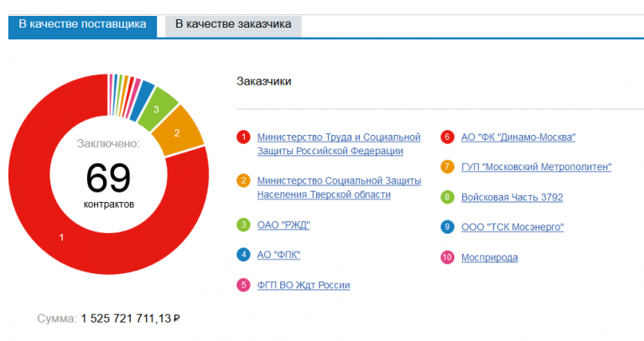Click the red number 6 legend badge
The height and width of the screenshot is (341, 644).
click(x=447, y=137)
